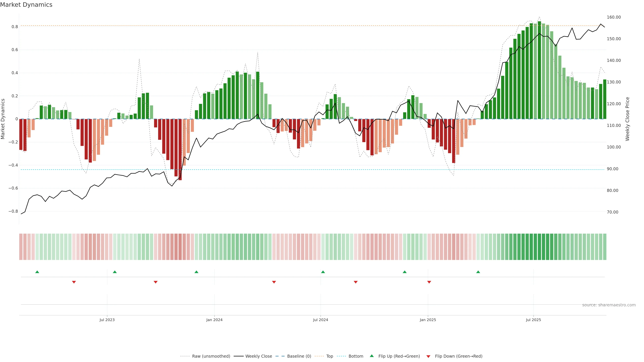Viewport: 644px width, 362px height.
Task: Click the Flip Down triangle between Jan and Jul 2024
Action: point(274,282)
